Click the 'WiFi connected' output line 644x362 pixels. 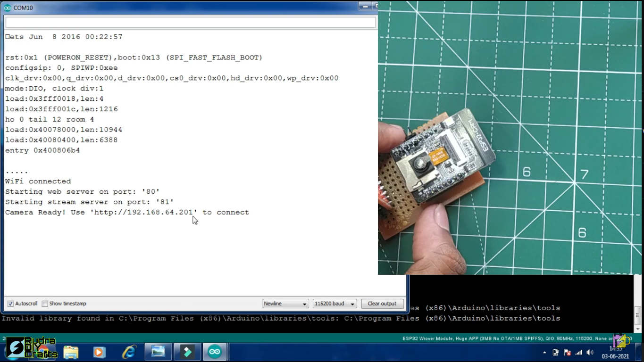pos(38,181)
